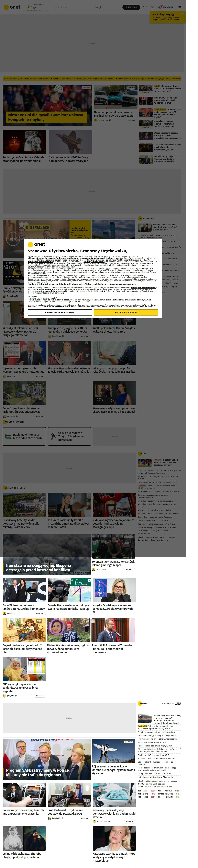Open 'Katarzyna Warnke w butach' article
This screenshot has height=868, width=198.
coord(114,857)
